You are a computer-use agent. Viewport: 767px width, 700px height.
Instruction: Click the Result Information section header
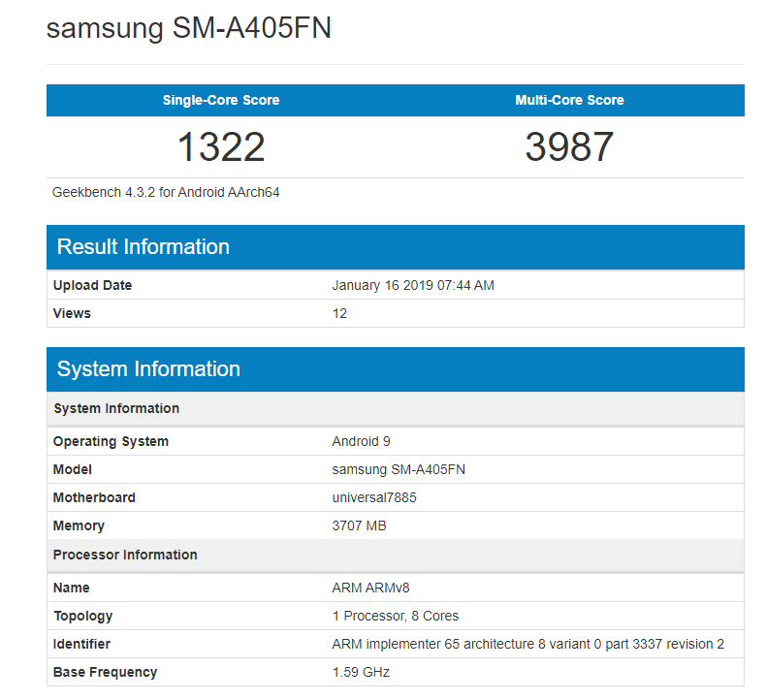[x=144, y=246]
